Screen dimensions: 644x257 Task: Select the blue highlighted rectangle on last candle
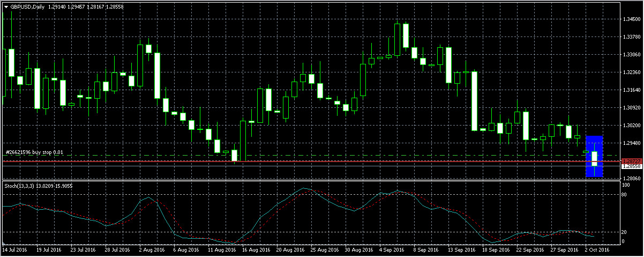(595, 156)
